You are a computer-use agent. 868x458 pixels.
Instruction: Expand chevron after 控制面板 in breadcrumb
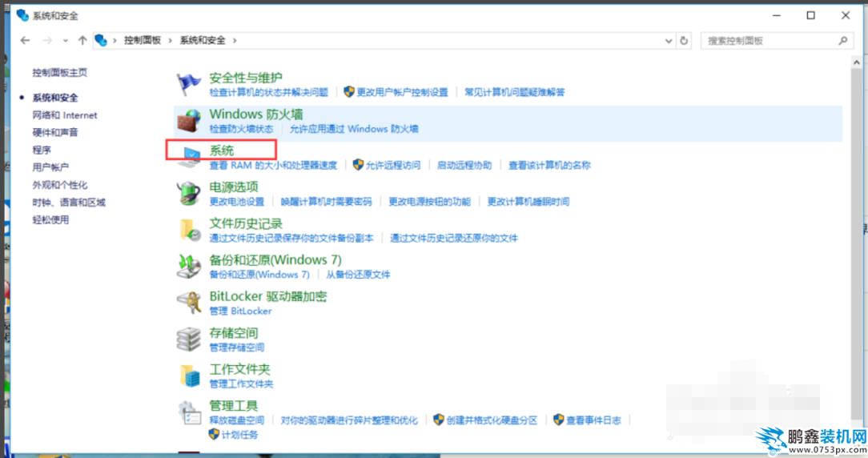click(x=170, y=40)
